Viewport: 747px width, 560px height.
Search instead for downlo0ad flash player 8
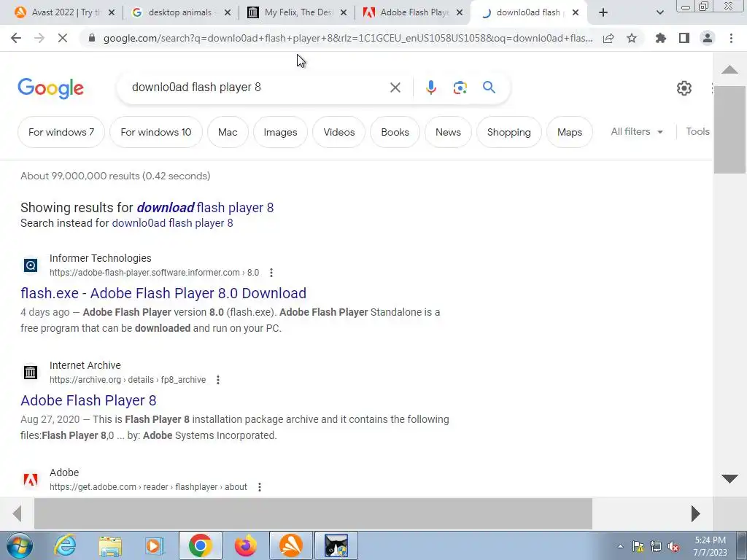172,223
